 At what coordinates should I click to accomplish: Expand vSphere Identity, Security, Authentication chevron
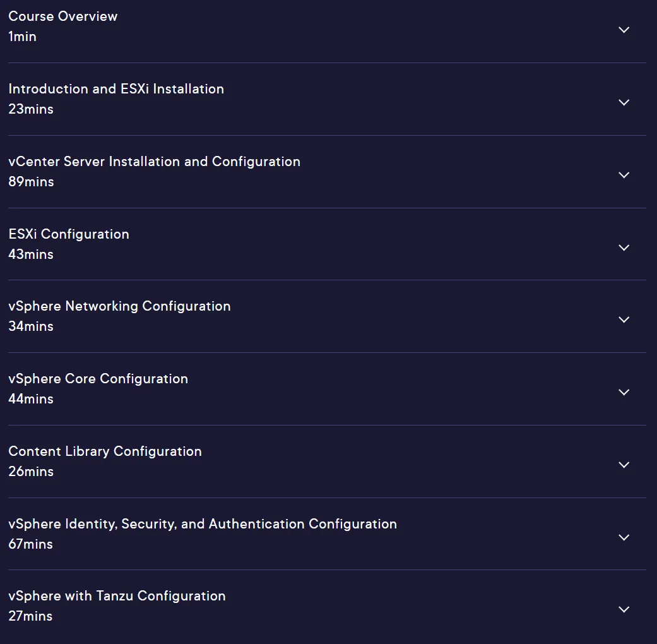[624, 537]
